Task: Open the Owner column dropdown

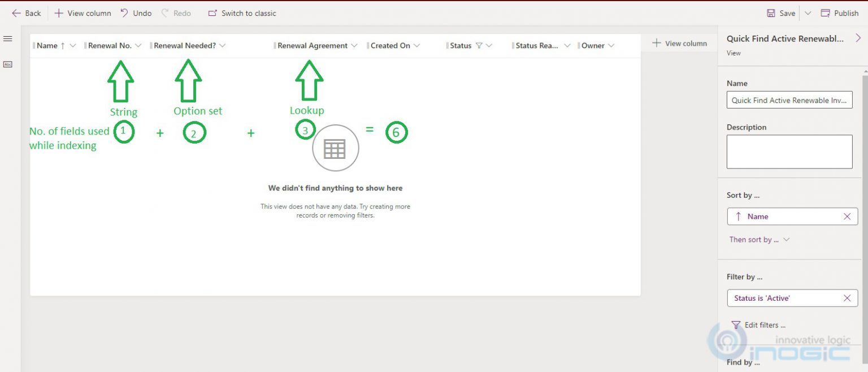Action: [612, 45]
